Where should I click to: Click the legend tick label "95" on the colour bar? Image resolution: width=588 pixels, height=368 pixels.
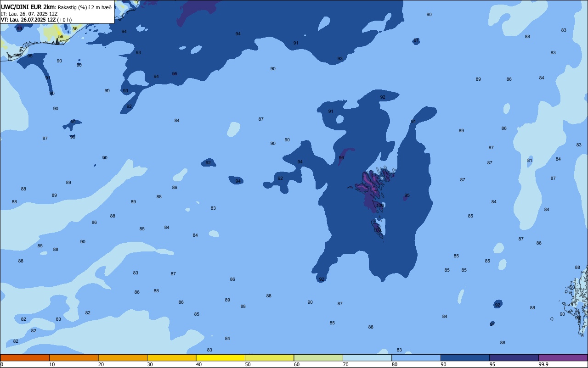(x=492, y=364)
